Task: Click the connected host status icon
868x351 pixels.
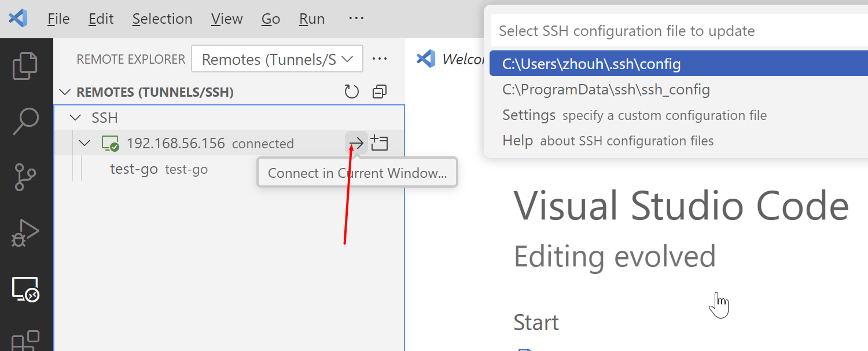Action: click(110, 144)
